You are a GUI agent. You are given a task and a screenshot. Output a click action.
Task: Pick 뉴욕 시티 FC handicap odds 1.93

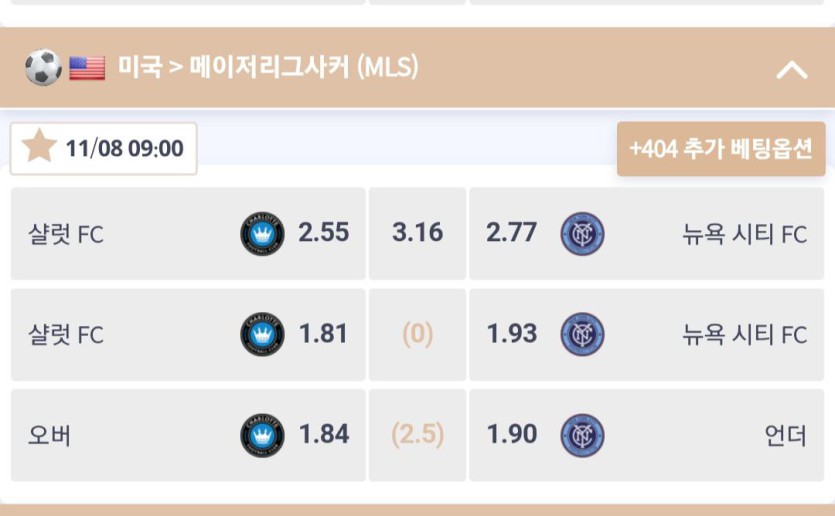tap(511, 334)
